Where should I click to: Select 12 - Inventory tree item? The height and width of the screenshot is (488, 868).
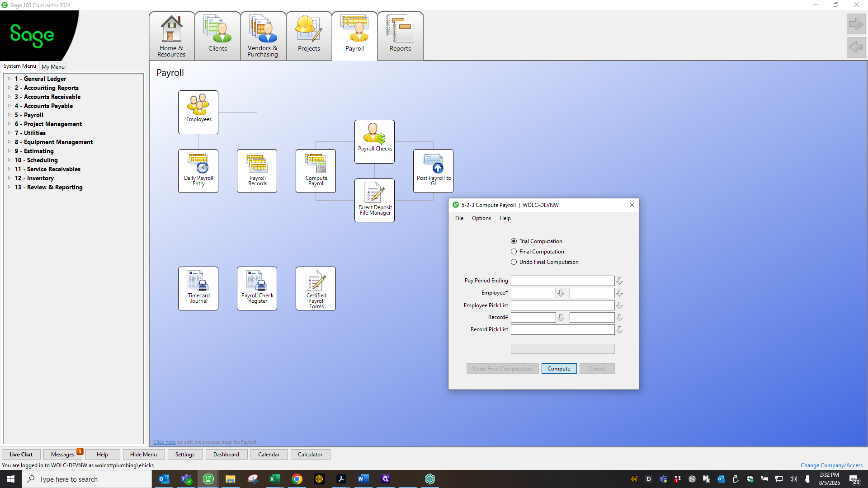(34, 178)
